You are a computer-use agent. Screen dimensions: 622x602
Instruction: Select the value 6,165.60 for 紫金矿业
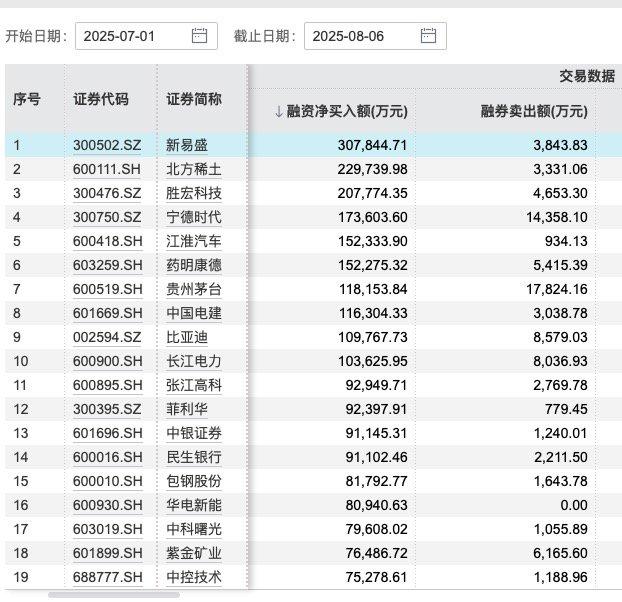(561, 553)
